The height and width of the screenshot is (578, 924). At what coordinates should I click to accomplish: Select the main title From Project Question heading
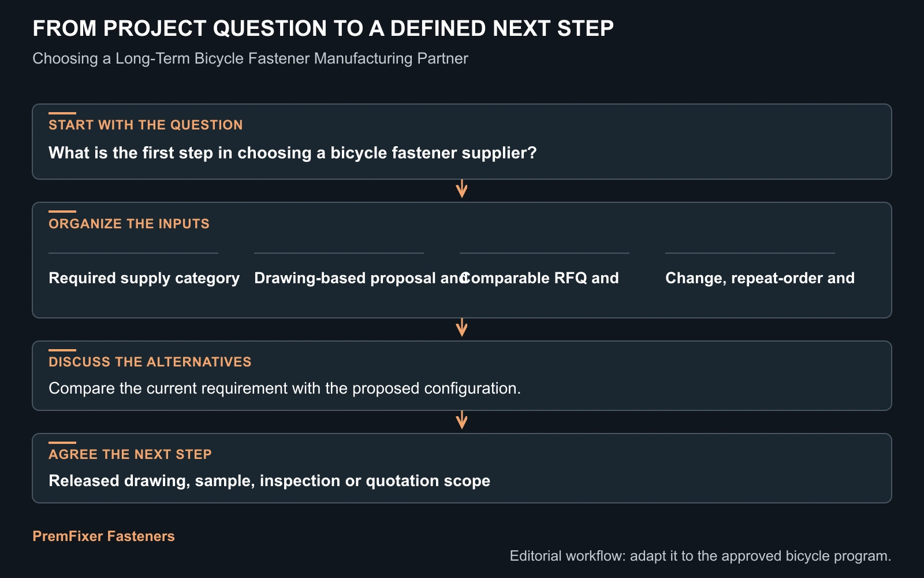pyautogui.click(x=323, y=28)
